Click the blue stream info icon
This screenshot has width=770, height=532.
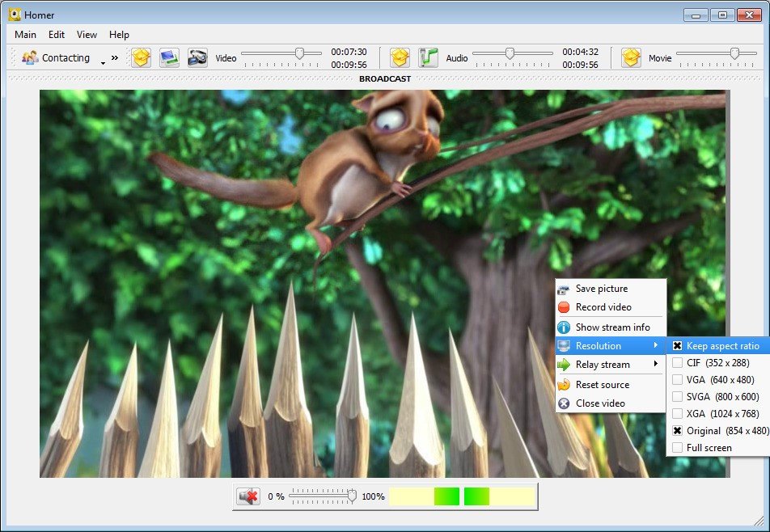point(564,327)
